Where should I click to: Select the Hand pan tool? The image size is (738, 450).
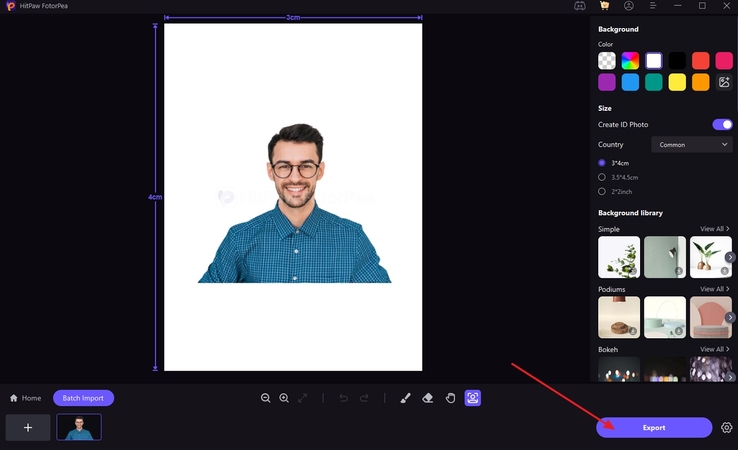point(450,398)
